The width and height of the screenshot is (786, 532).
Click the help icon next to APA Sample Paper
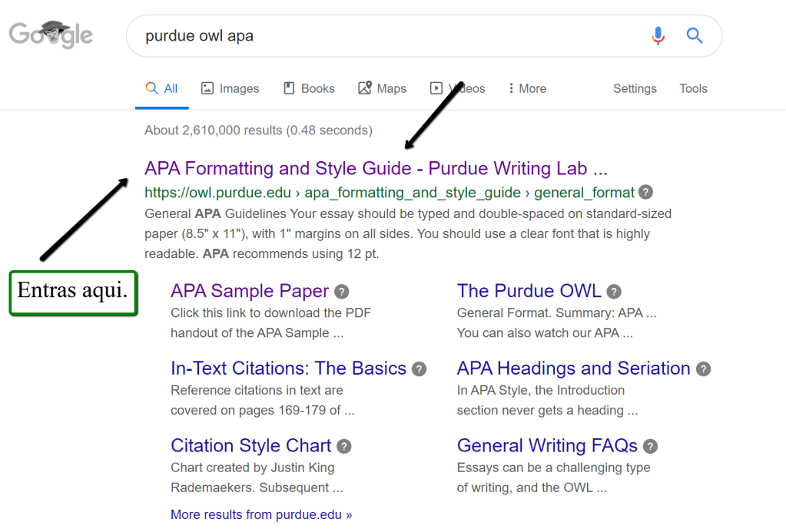(342, 292)
